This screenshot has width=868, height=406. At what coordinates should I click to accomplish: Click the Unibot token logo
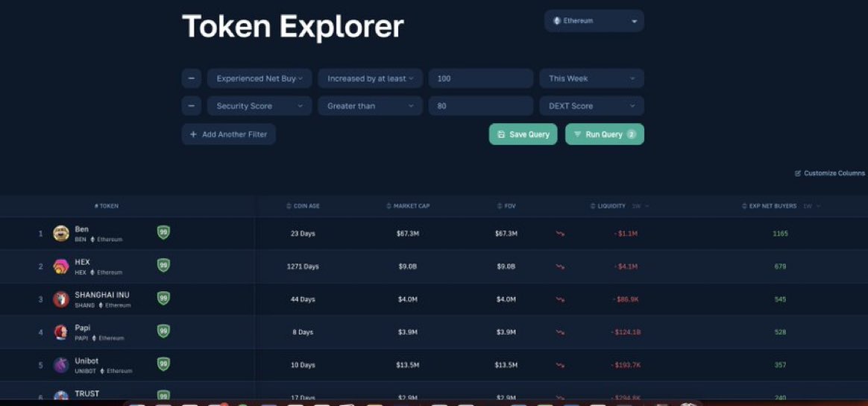point(61,365)
